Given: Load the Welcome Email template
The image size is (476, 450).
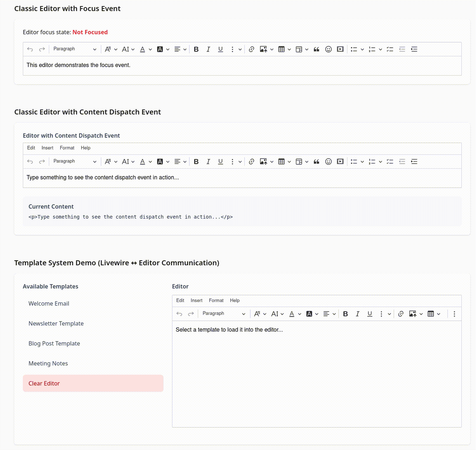Looking at the screenshot, I should 49,304.
